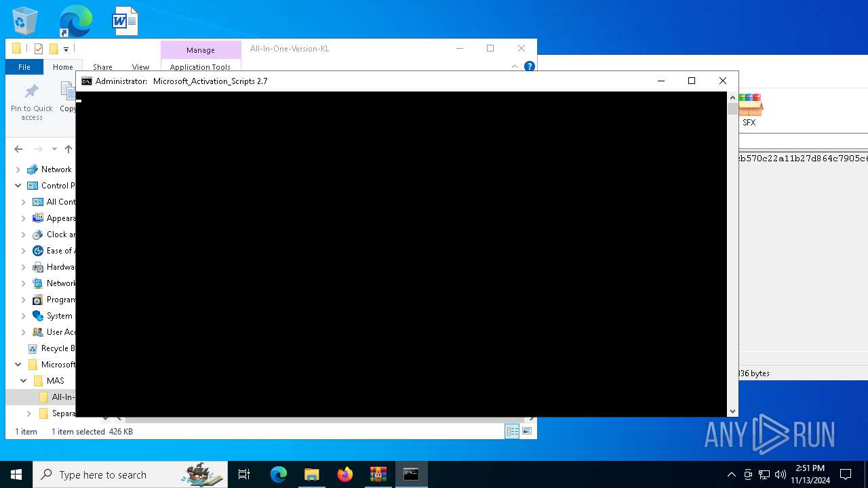Viewport: 868px width, 488px height.
Task: Maximize the command prompt window
Action: tap(692, 81)
